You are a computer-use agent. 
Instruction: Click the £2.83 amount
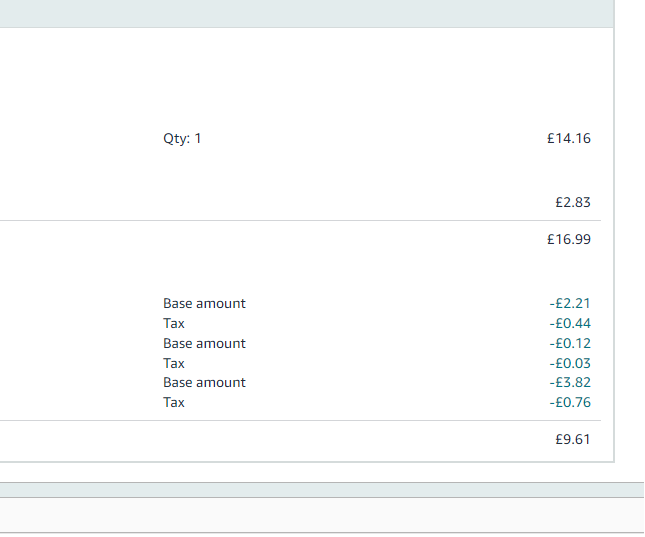(x=573, y=202)
